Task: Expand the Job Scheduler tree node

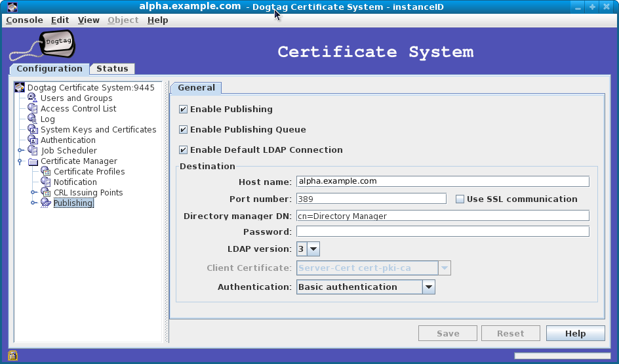Action: pyautogui.click(x=20, y=150)
